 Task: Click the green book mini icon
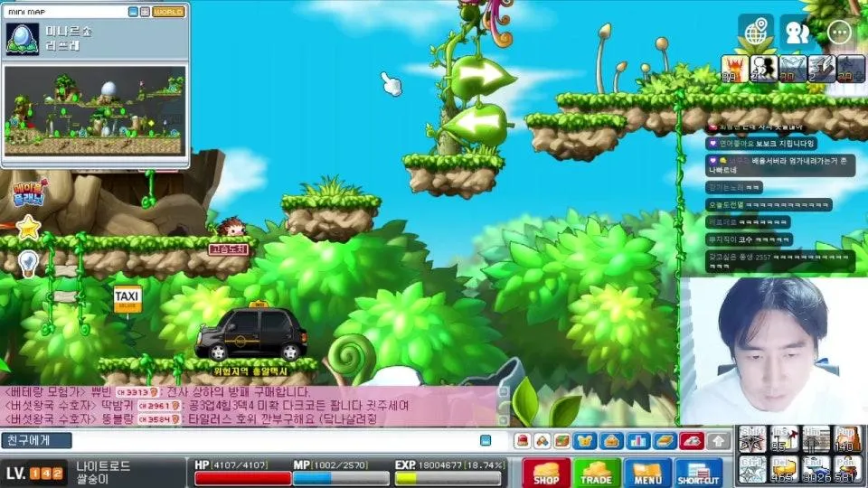[x=562, y=441]
